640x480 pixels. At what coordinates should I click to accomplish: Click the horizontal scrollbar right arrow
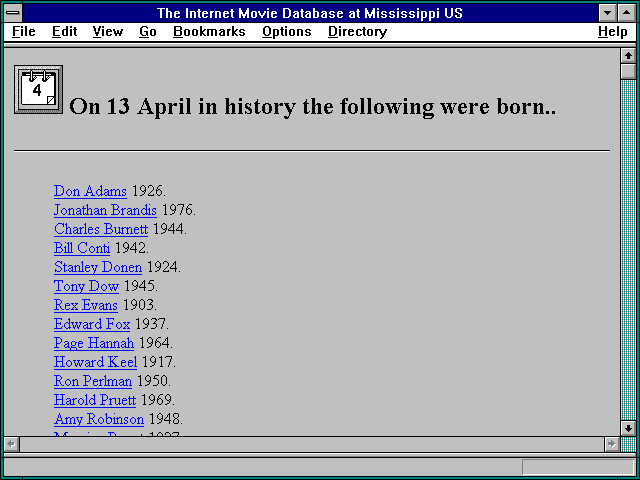[611, 444]
